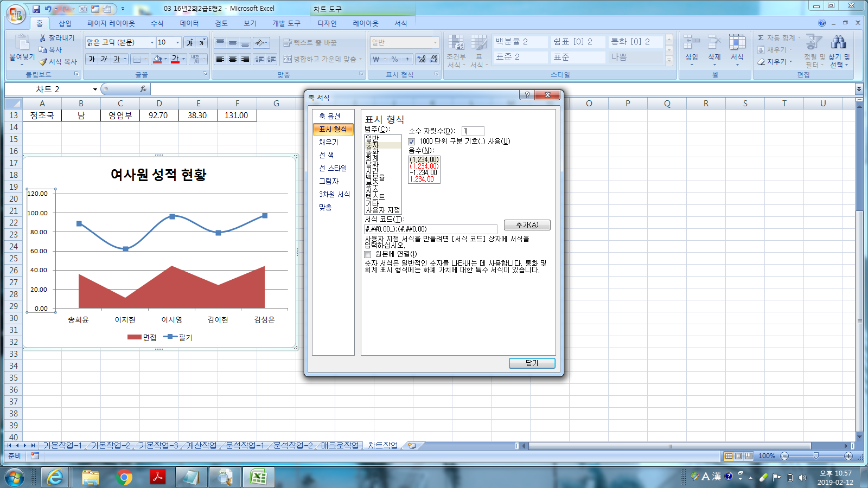Image resolution: width=868 pixels, height=488 pixels.
Task: Click the increase font size icon
Action: 189,42
